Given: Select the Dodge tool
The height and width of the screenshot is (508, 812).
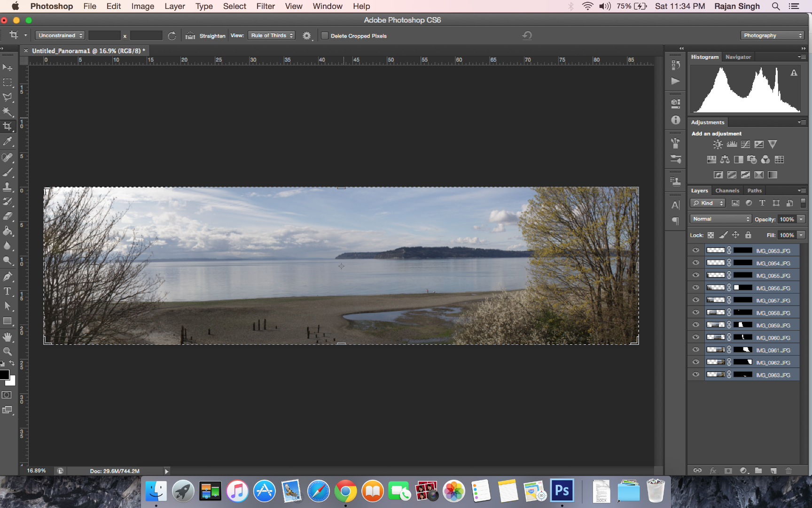Looking at the screenshot, I should pos(8,261).
